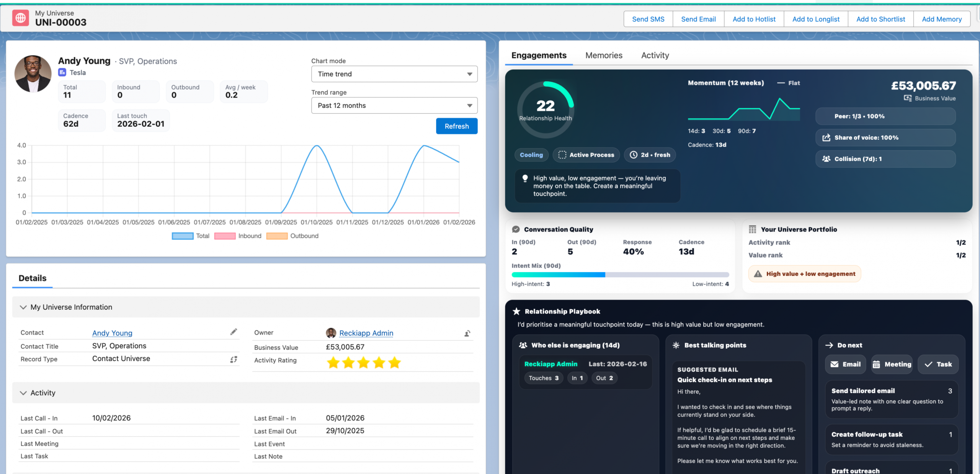Image resolution: width=980 pixels, height=474 pixels.
Task: Open the Chart mode dropdown
Action: pyautogui.click(x=394, y=74)
